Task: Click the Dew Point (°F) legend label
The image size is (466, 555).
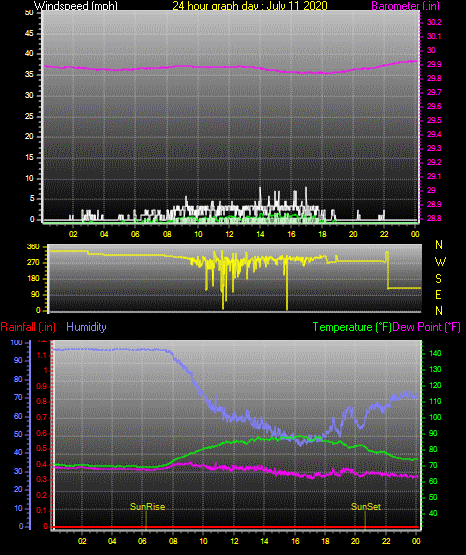Action: (x=427, y=327)
